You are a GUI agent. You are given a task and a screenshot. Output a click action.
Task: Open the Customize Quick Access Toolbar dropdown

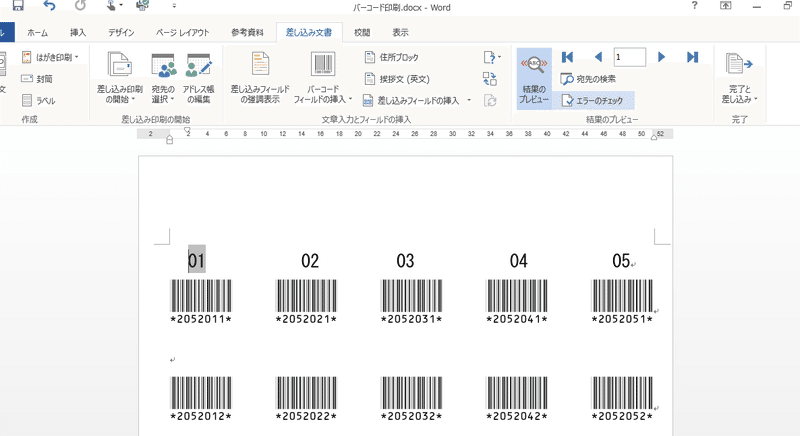(174, 6)
